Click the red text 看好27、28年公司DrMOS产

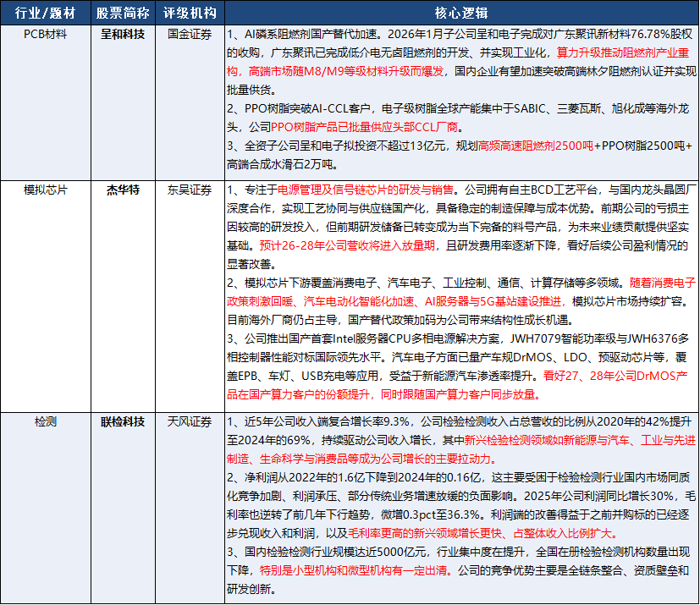tap(615, 376)
